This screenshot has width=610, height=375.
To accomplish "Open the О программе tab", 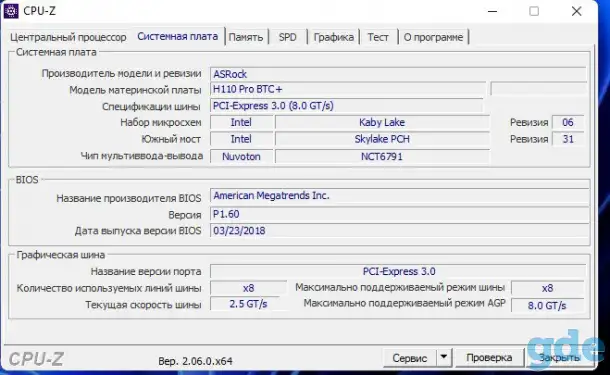I will click(x=433, y=37).
